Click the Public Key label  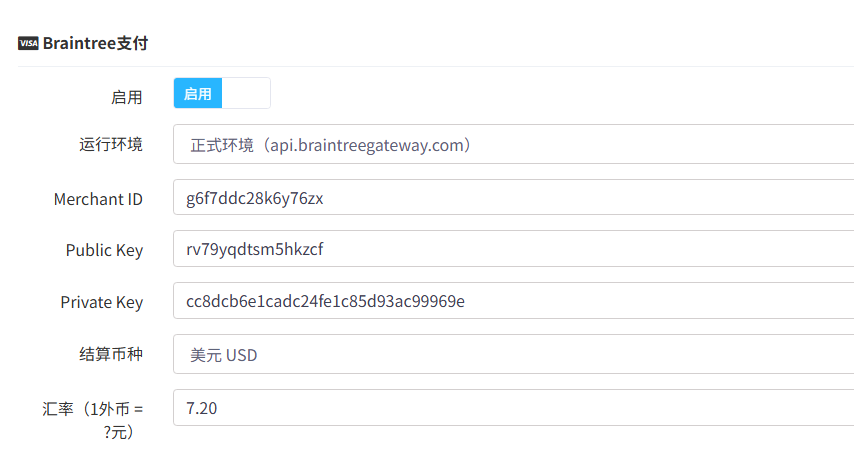(x=105, y=250)
